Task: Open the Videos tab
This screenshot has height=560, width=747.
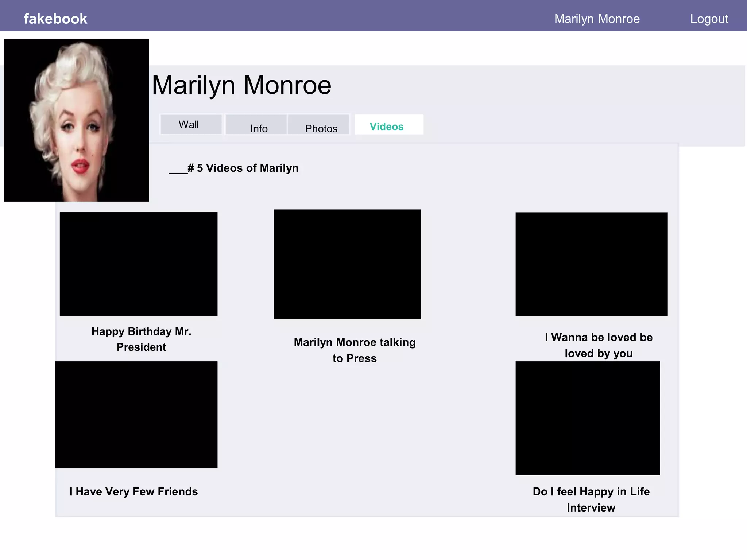Action: point(389,125)
